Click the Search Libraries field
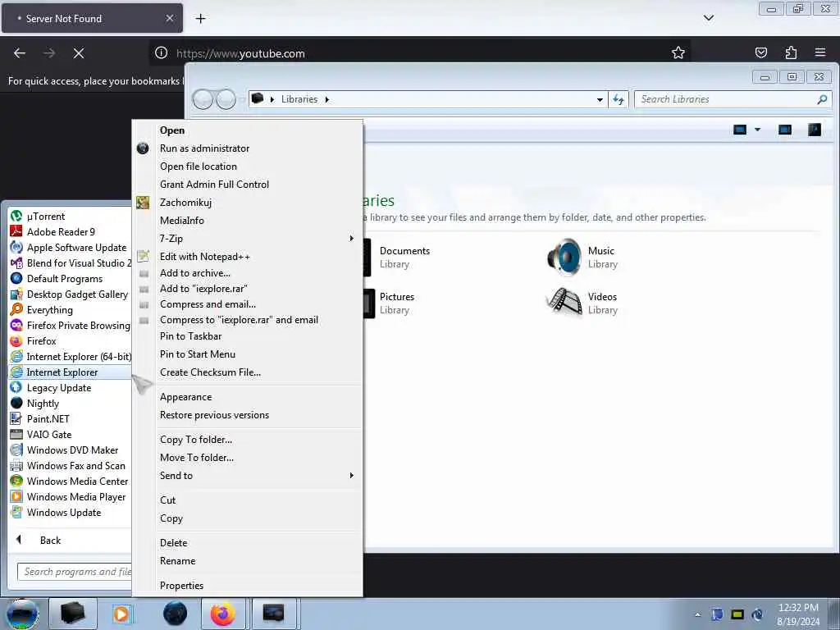840x630 pixels. (733, 99)
